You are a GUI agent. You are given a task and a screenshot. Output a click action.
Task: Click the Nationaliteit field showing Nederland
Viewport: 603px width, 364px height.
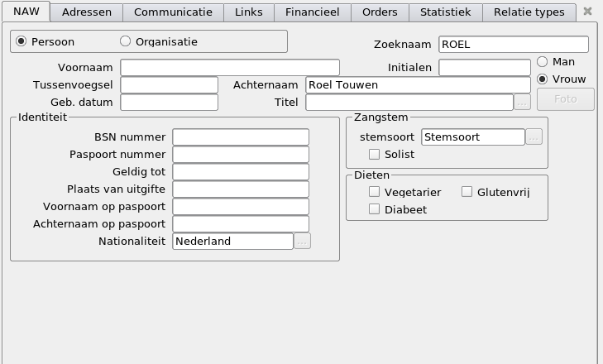tap(232, 242)
